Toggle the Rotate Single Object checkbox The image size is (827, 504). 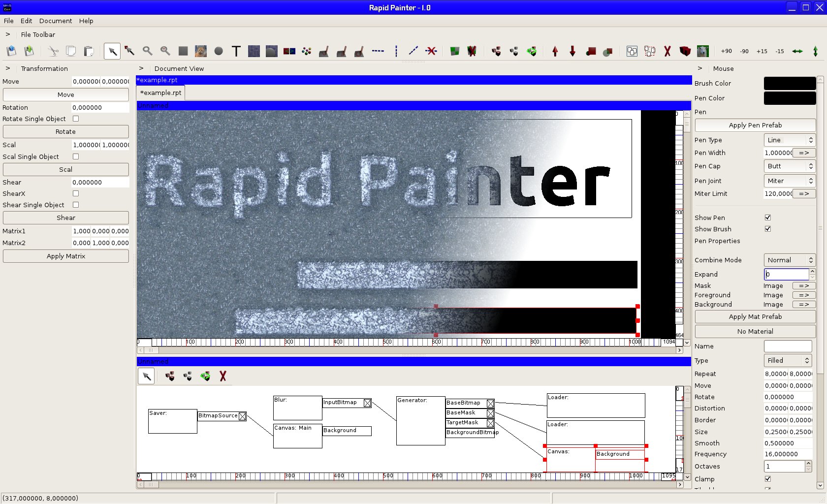pyautogui.click(x=75, y=119)
